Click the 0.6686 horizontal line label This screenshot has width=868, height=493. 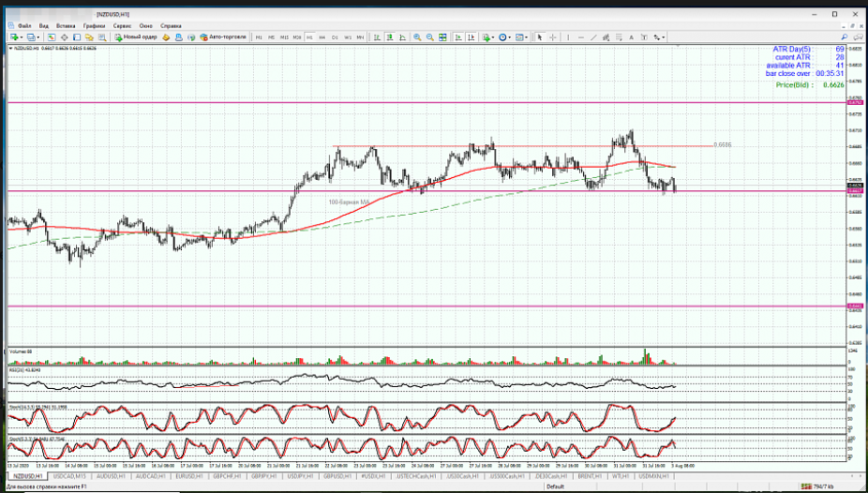[x=723, y=145]
